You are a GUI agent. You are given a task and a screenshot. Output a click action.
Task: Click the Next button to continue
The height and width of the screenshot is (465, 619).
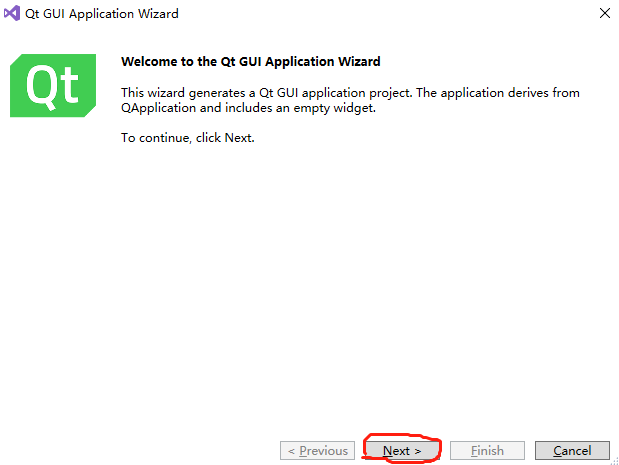click(402, 450)
